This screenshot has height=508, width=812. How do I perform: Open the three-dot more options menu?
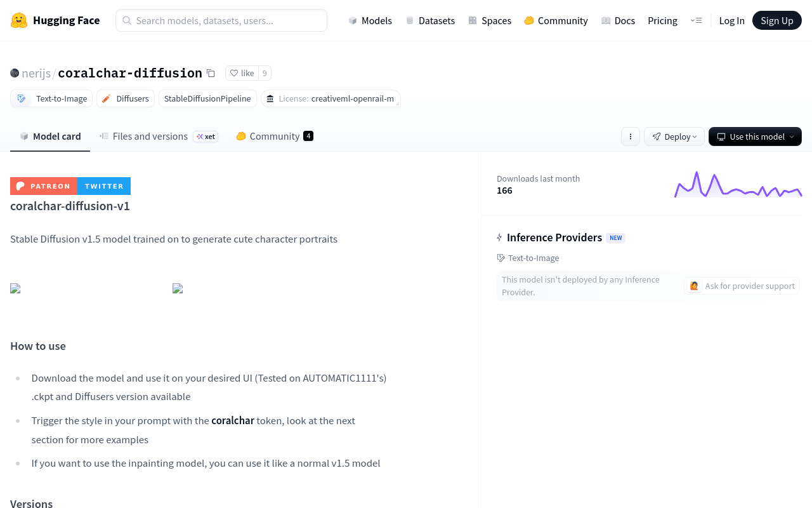(631, 137)
